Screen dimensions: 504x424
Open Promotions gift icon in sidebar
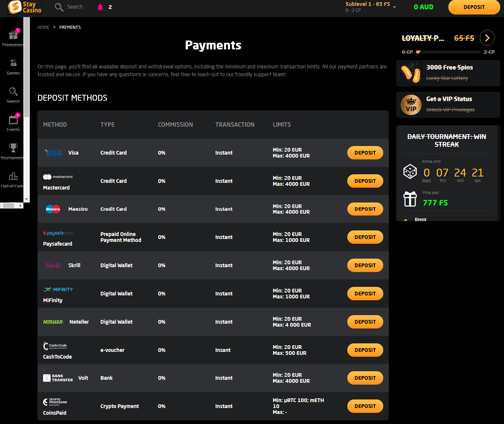13,35
